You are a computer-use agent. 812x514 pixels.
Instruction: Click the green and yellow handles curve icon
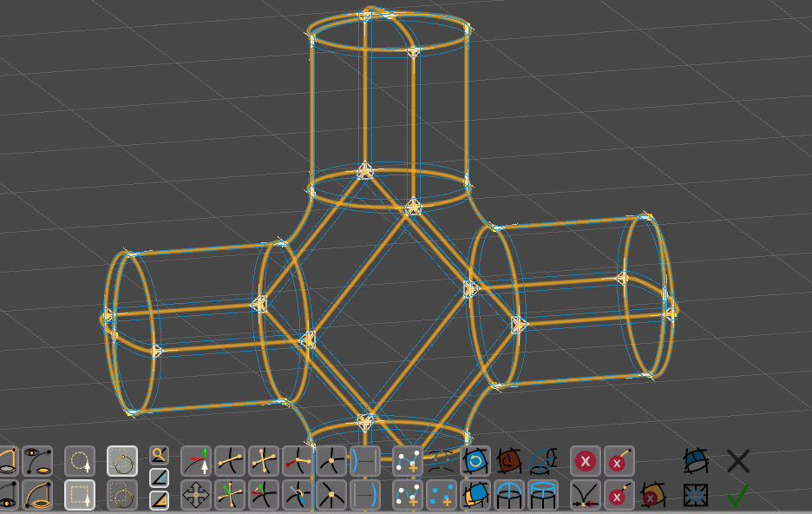click(230, 495)
